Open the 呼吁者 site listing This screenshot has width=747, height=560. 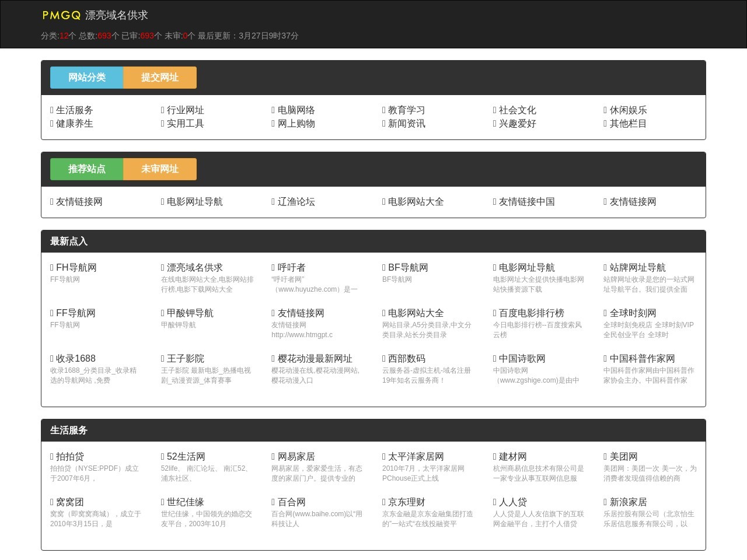(291, 268)
